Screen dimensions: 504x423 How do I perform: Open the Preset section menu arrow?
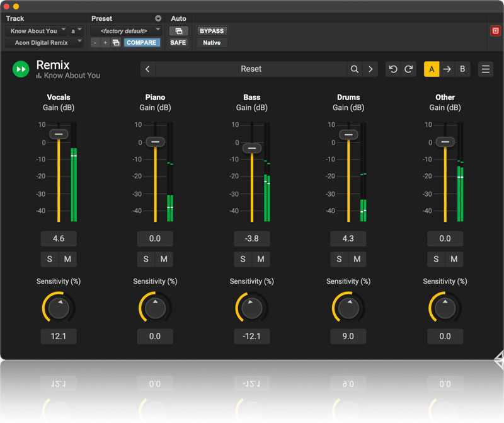point(158,18)
